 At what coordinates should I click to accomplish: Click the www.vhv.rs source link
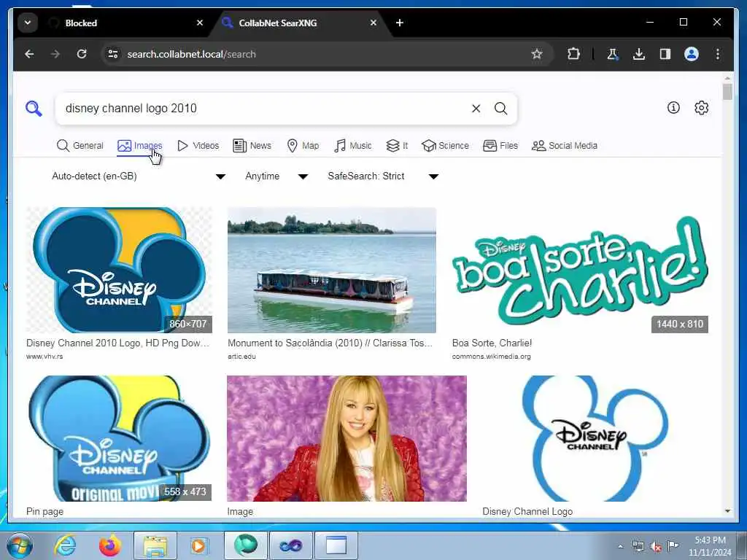click(44, 356)
